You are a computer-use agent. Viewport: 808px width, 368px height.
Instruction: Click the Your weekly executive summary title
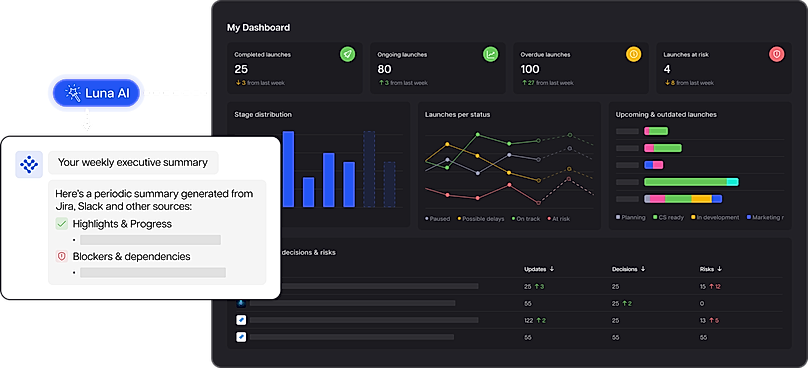(132, 162)
